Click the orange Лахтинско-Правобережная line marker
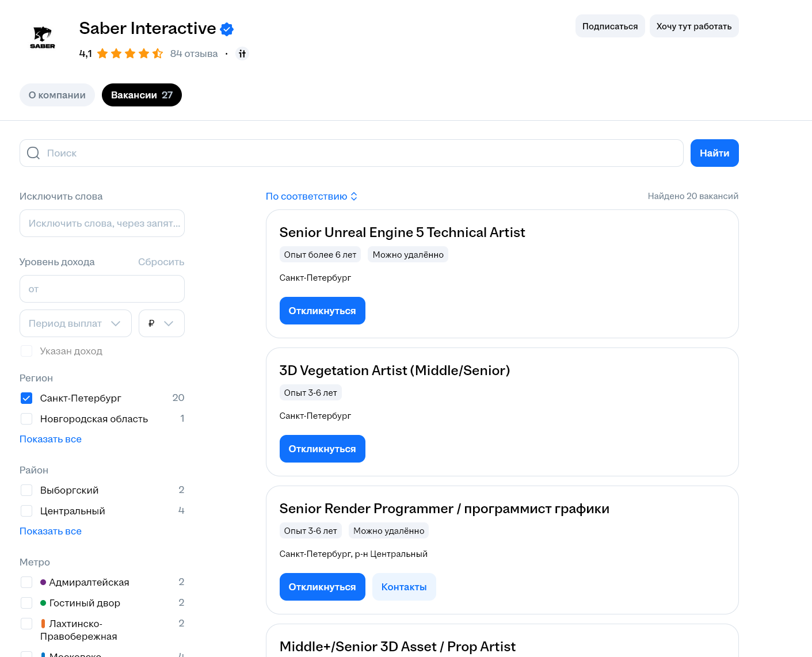The height and width of the screenshot is (657, 812). coord(43,624)
